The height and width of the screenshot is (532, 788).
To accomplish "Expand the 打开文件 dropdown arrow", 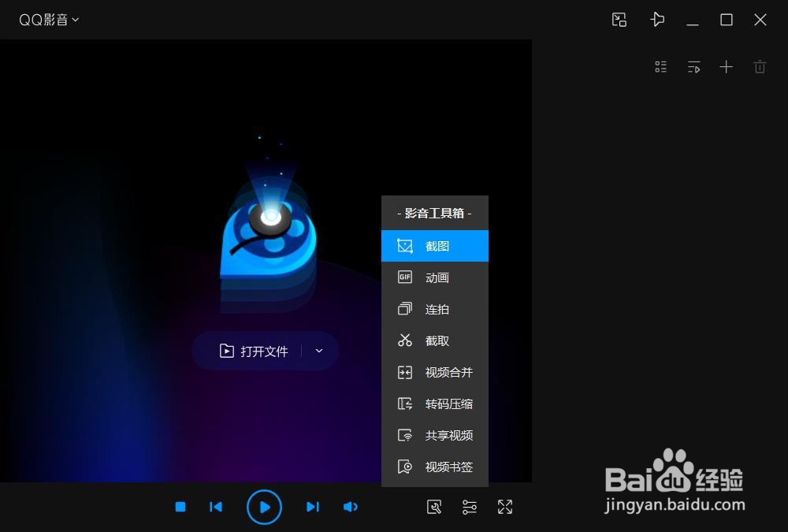I will pyautogui.click(x=318, y=351).
